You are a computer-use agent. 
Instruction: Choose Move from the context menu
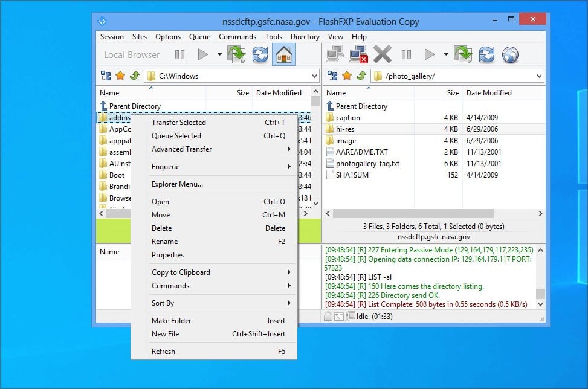[214, 215]
